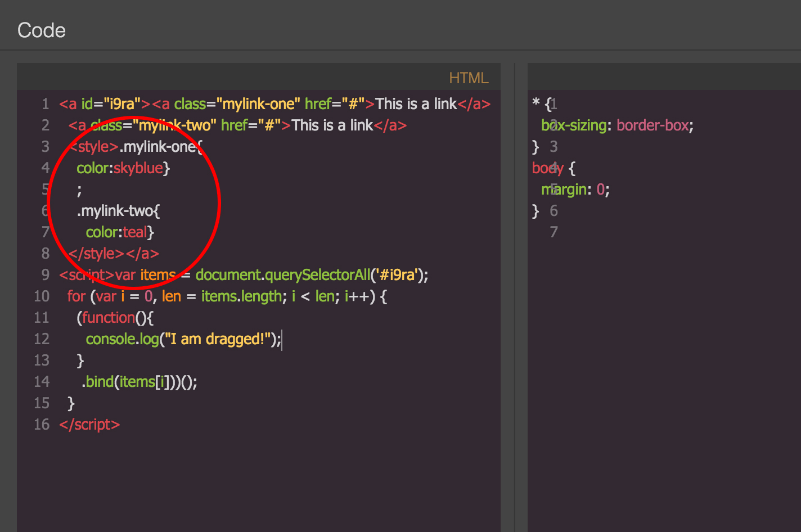Click the border-box value in the CSS pane
Image resolution: width=801 pixels, height=532 pixels.
pyautogui.click(x=652, y=125)
